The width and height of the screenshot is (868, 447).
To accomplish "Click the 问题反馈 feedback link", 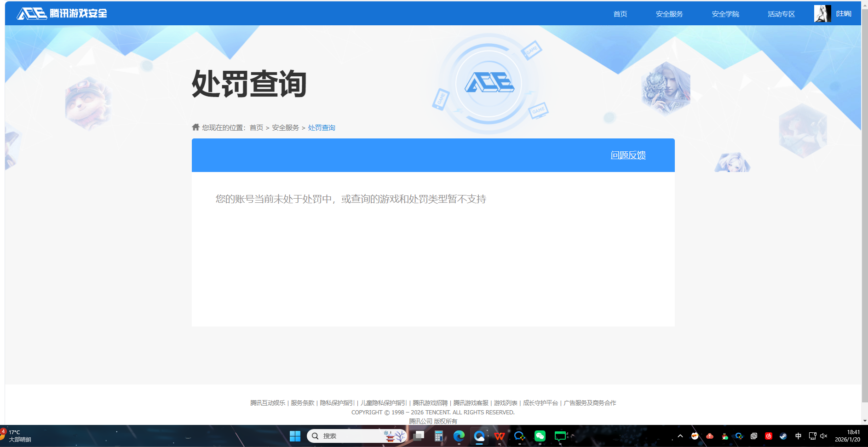I will pyautogui.click(x=627, y=155).
